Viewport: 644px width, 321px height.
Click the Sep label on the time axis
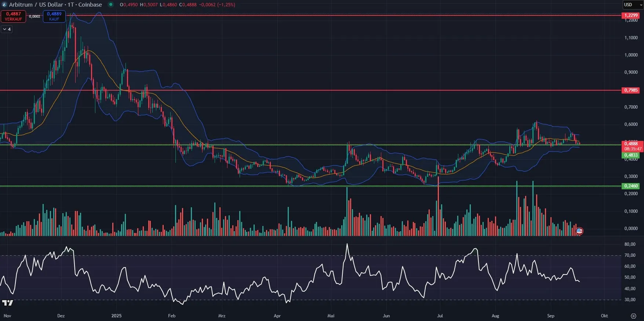[x=551, y=316]
